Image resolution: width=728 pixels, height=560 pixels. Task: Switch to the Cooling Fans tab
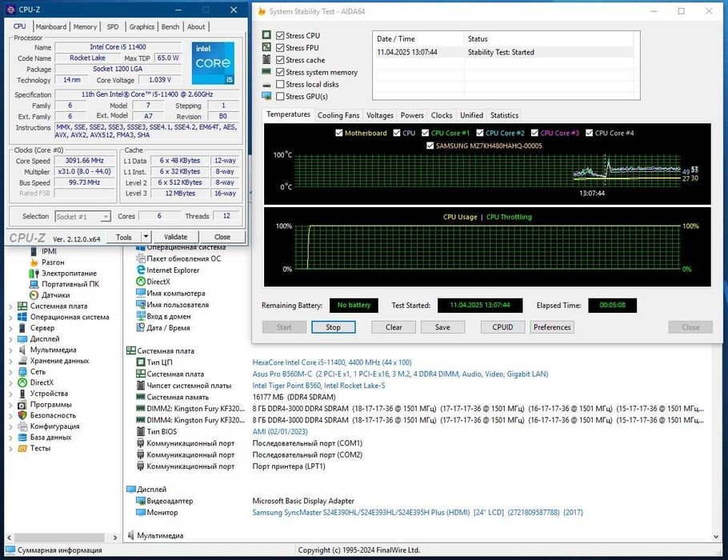tap(338, 115)
